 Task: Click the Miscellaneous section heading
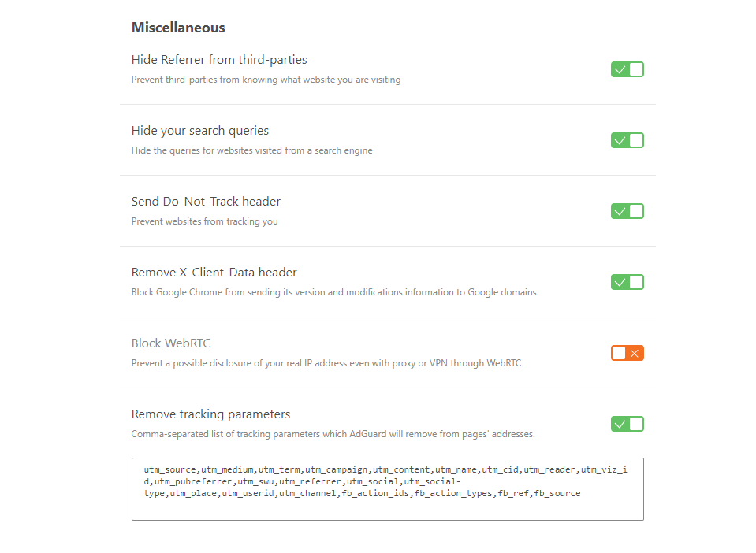coord(178,28)
